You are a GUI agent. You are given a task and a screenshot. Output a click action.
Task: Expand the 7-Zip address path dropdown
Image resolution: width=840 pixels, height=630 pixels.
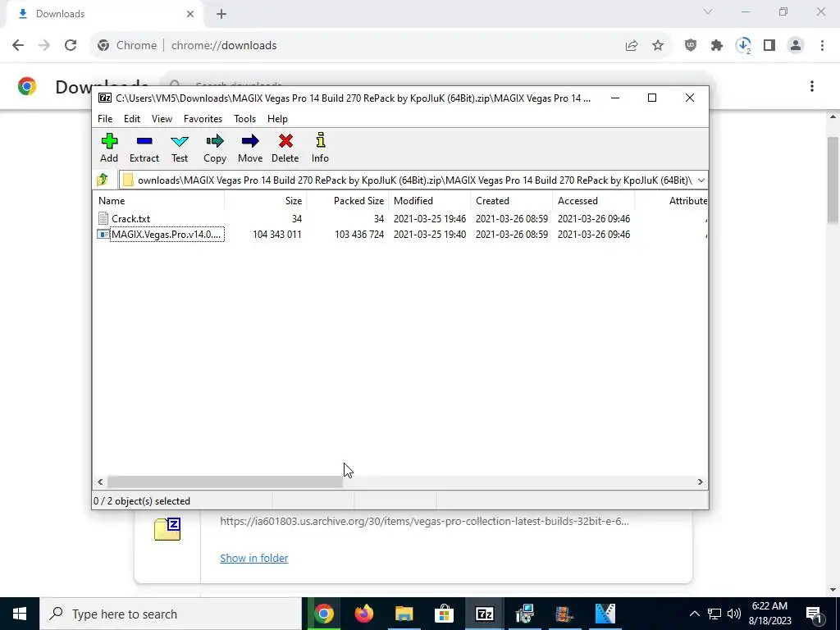pyautogui.click(x=701, y=180)
